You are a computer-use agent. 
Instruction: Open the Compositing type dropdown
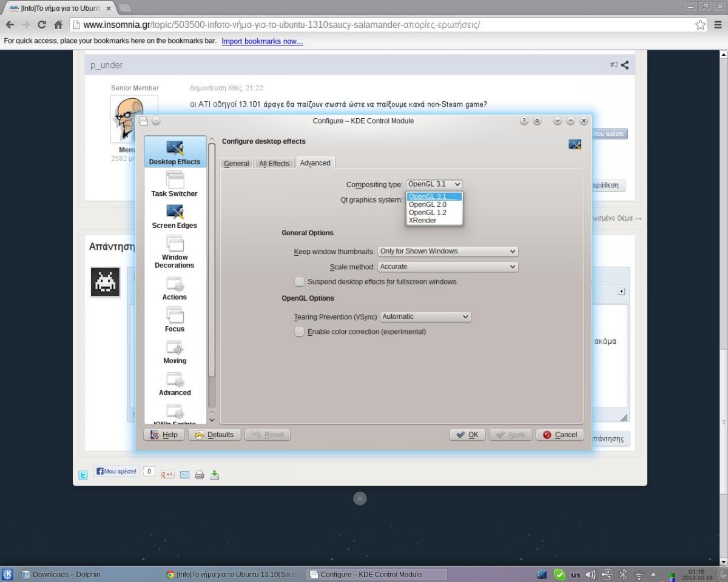tap(434, 184)
